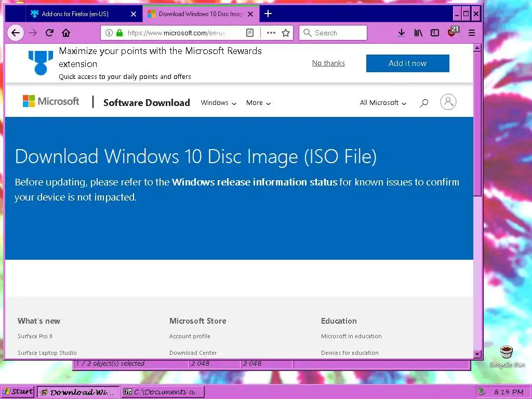This screenshot has width=532, height=399.
Task: Bookmark this page with the star
Action: coord(286,33)
